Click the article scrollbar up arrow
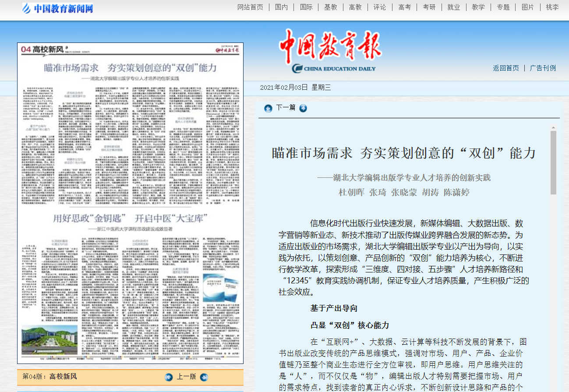This screenshot has height=392, width=569. coord(553,128)
